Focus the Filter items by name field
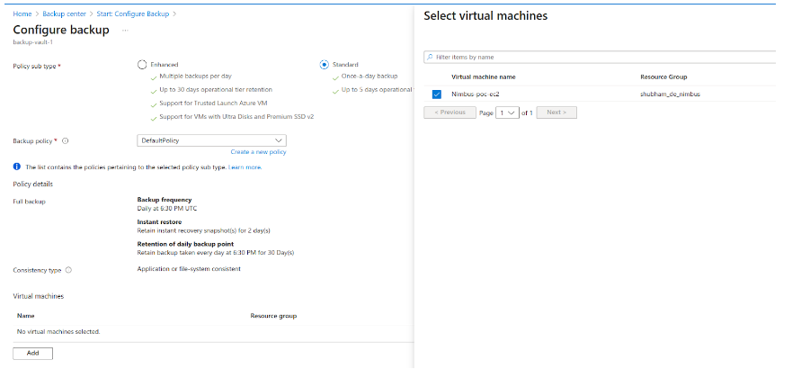810x387 pixels. pyautogui.click(x=600, y=57)
